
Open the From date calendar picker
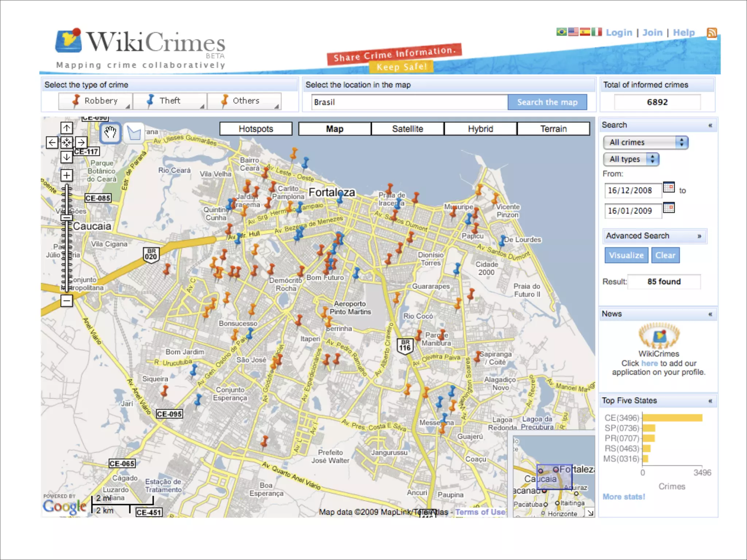[x=669, y=187]
